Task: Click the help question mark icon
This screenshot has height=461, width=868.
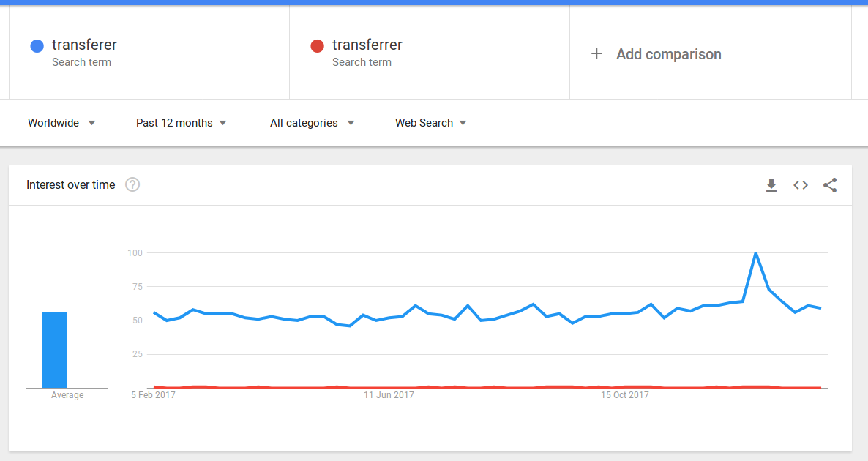Action: click(132, 184)
